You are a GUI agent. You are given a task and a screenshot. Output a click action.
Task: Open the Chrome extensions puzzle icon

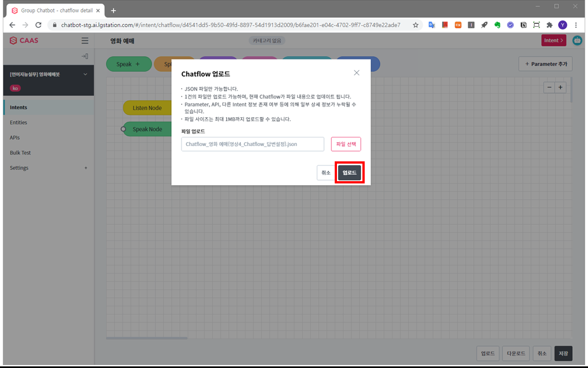coord(550,25)
